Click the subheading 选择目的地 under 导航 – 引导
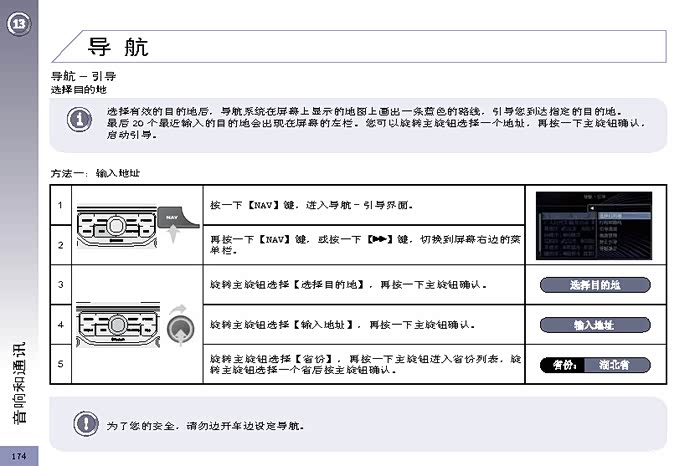The height and width of the screenshot is (466, 700). pyautogui.click(x=79, y=90)
